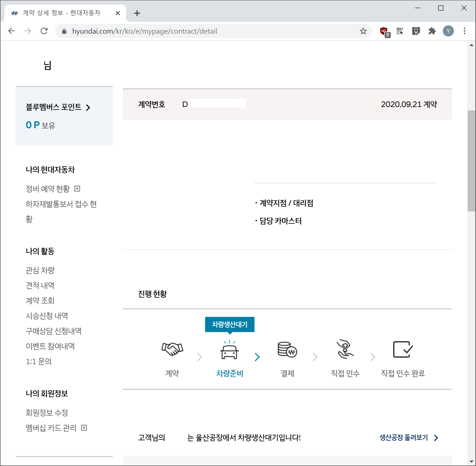Click the checkmark pickup complete icon
Screen dimensions: 476x466
403,349
